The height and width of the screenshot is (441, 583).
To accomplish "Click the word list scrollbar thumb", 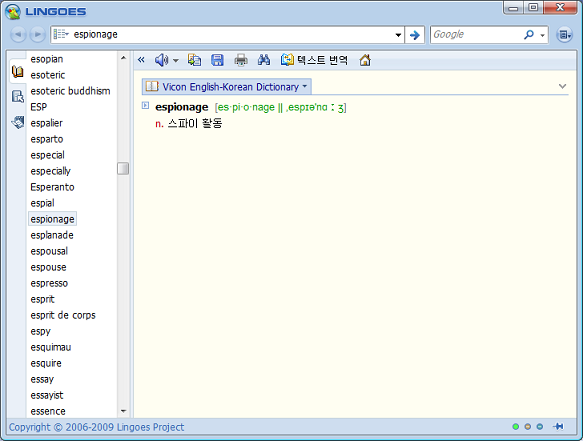I will click(123, 168).
